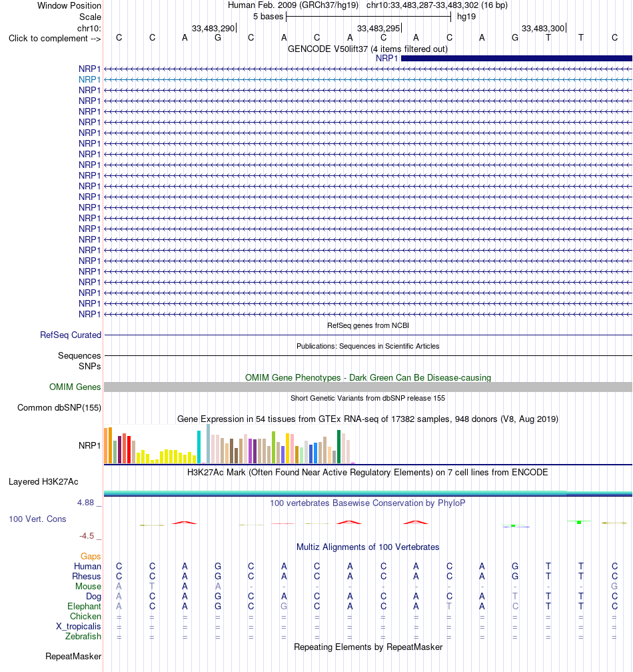This screenshot has height=672, width=633.
Task: Select the light-blue highlighted NRP1 transcript label
Action: click(x=89, y=79)
